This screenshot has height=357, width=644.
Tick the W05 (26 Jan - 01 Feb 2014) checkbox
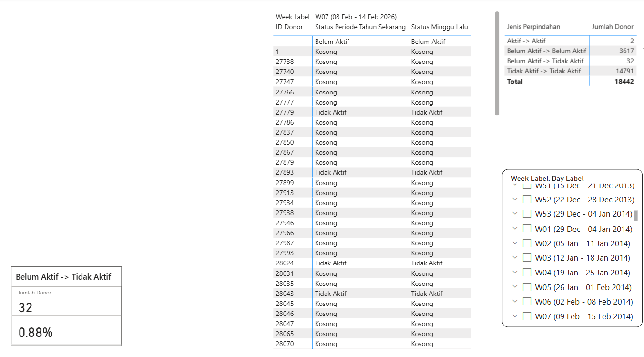tap(527, 287)
